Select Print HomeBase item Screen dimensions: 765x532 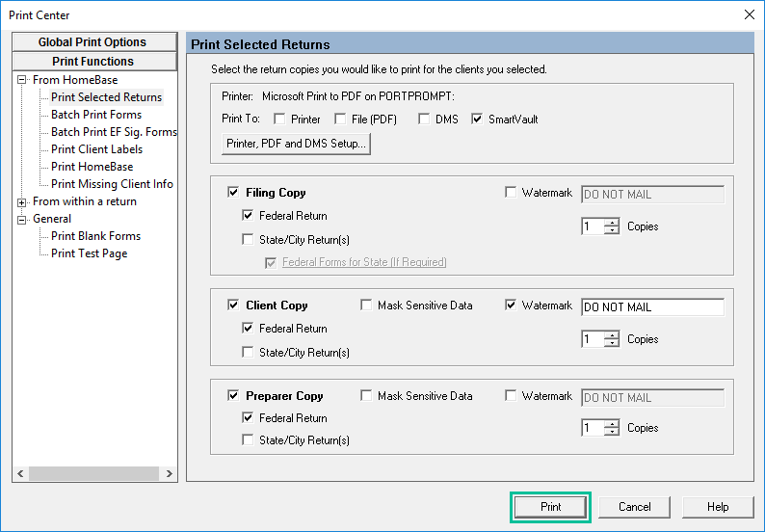pos(92,167)
